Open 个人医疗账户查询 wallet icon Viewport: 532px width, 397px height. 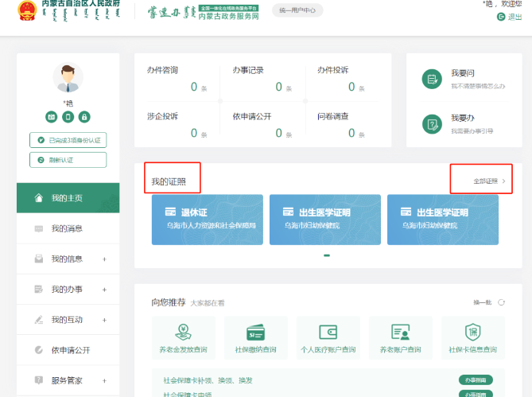[x=328, y=332]
